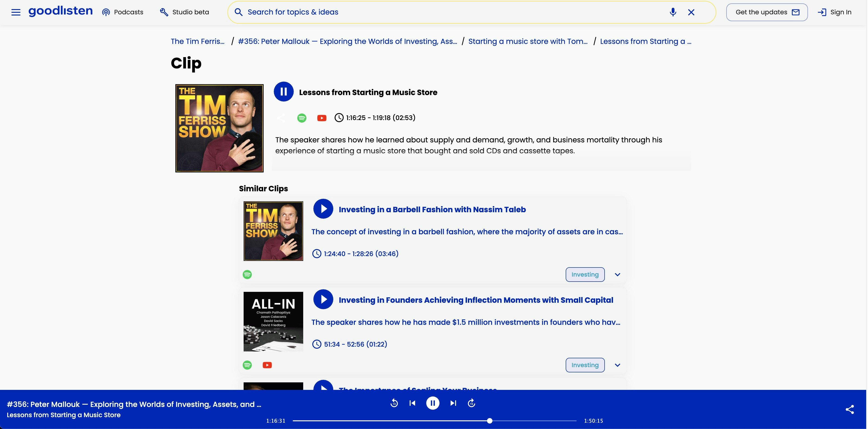Skip to next clip in player
Viewport: 868px width, 429px height.
(x=453, y=403)
